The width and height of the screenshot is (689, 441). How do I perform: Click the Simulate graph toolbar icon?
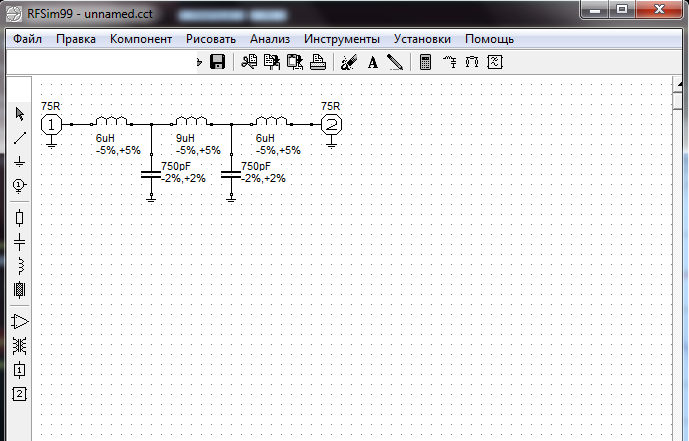coord(494,62)
